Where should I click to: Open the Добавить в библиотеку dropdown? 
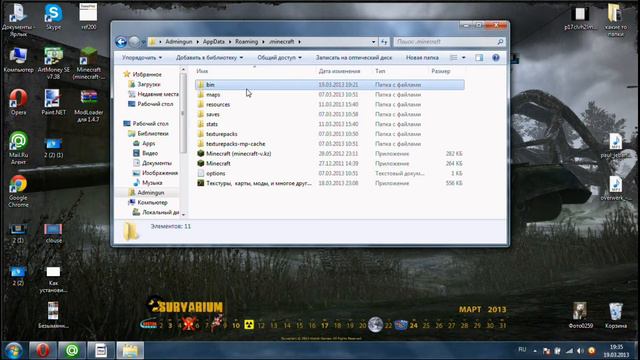pyautogui.click(x=209, y=58)
